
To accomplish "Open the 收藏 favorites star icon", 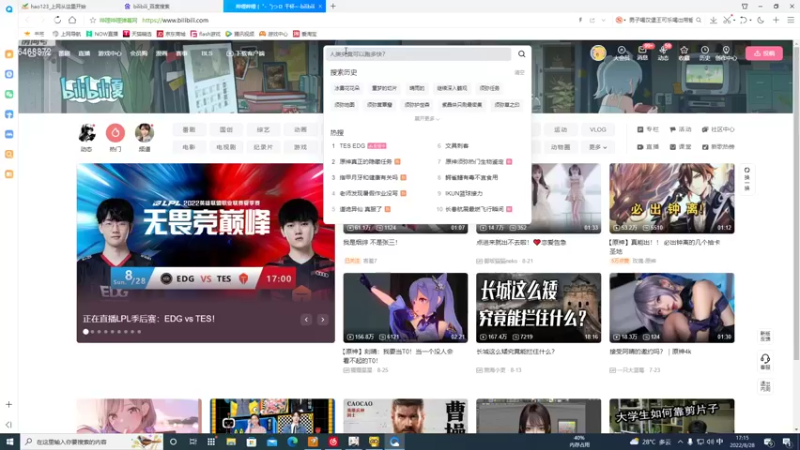I will (684, 53).
